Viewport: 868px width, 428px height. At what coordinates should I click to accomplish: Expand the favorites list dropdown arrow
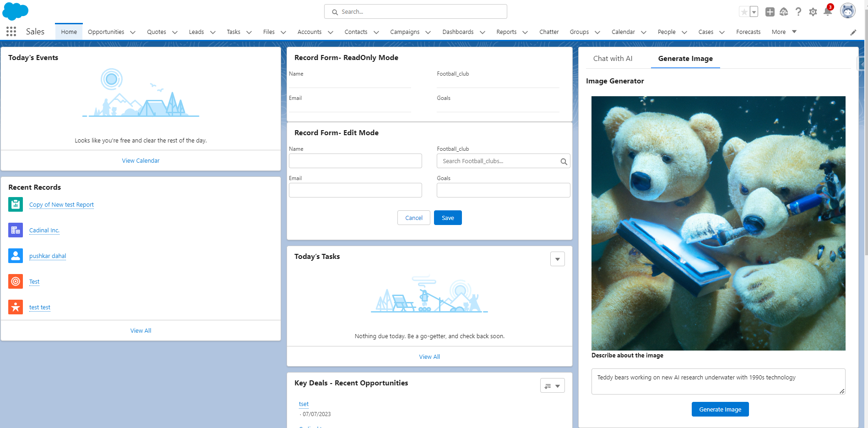(753, 11)
